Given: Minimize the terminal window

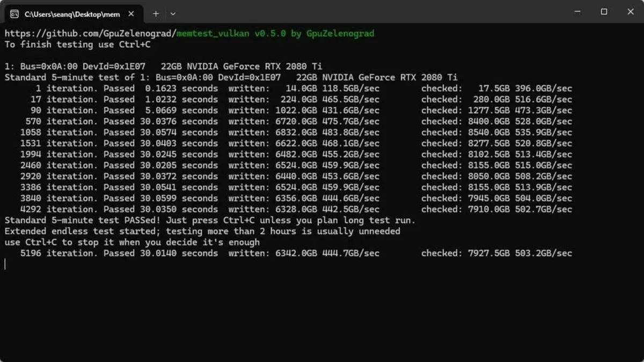Looking at the screenshot, I should [577, 12].
